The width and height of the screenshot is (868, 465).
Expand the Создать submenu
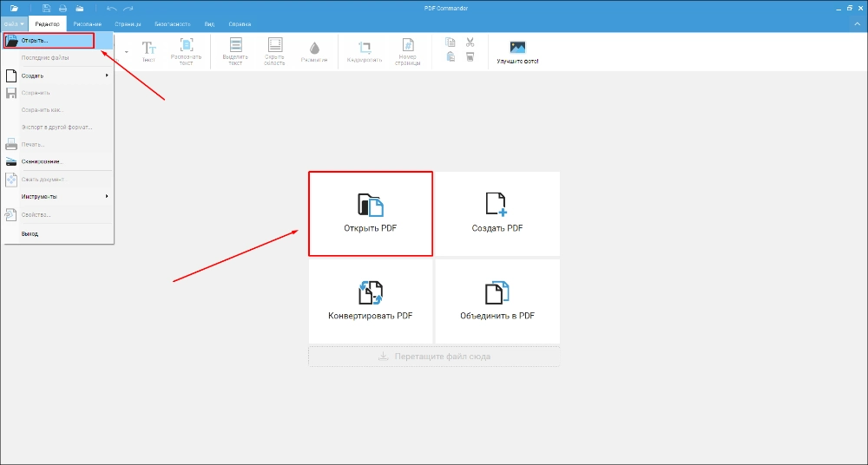57,75
